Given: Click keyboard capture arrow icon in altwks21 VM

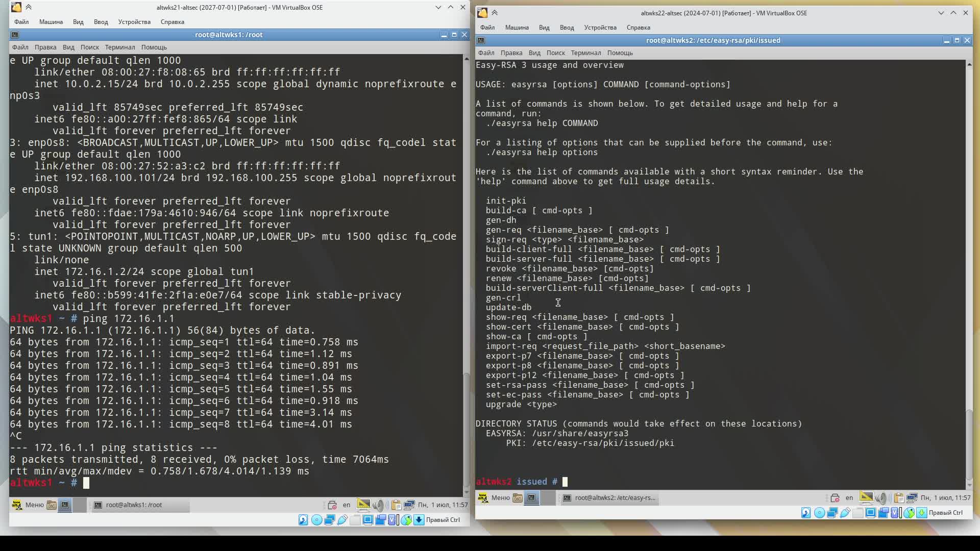Looking at the screenshot, I should [419, 520].
